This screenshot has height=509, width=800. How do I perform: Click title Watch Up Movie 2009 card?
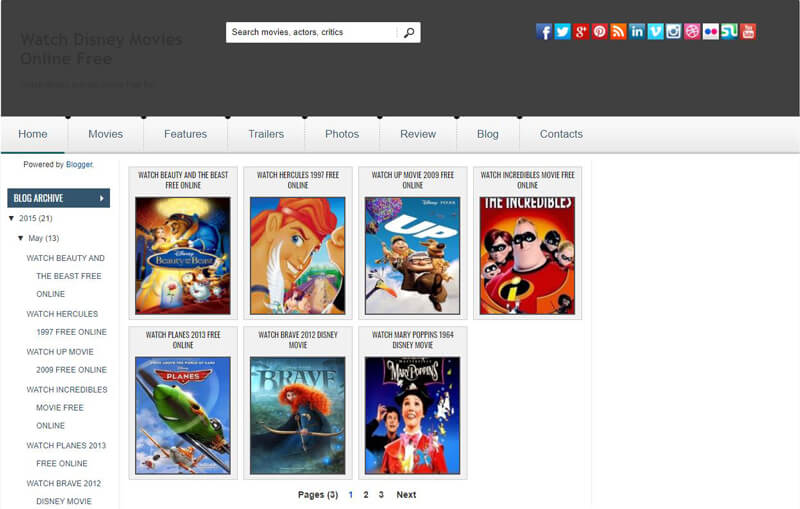pos(412,180)
